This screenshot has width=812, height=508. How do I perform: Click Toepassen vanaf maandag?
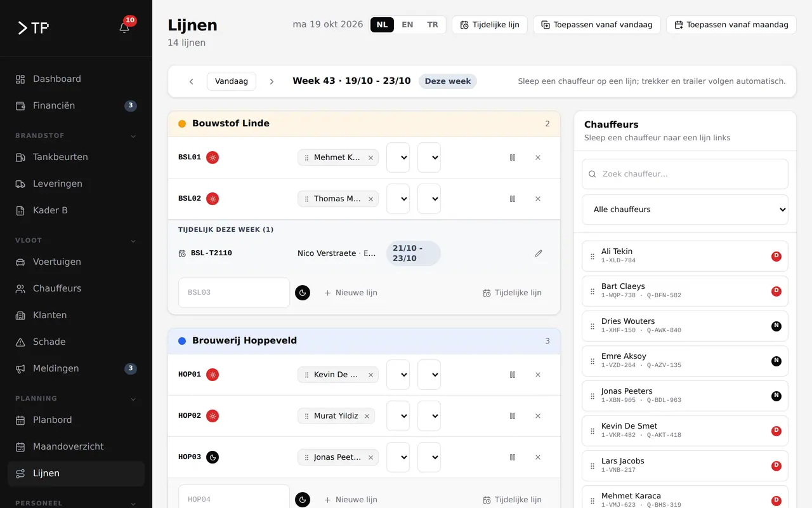click(731, 25)
